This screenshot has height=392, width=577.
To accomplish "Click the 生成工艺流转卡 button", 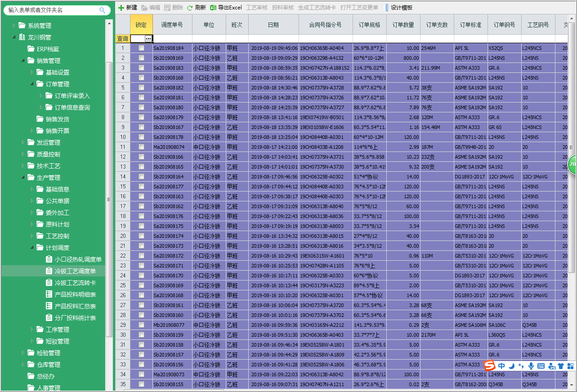I will (317, 8).
